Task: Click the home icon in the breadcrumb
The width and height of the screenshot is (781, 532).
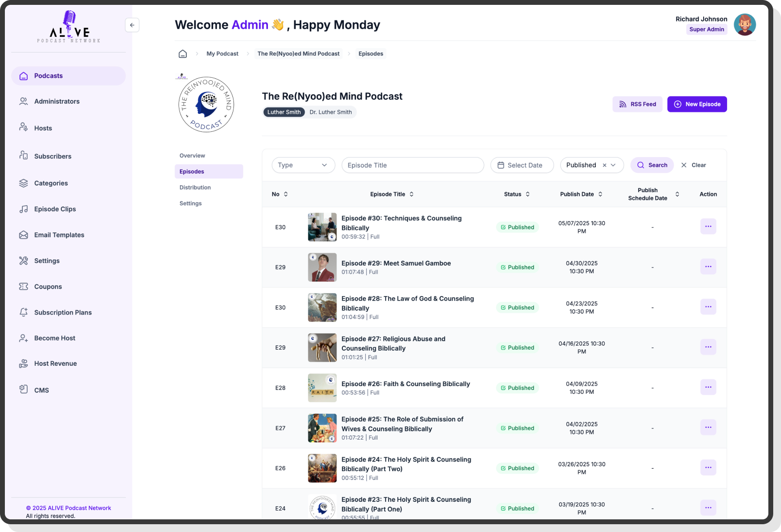Action: (x=182, y=54)
